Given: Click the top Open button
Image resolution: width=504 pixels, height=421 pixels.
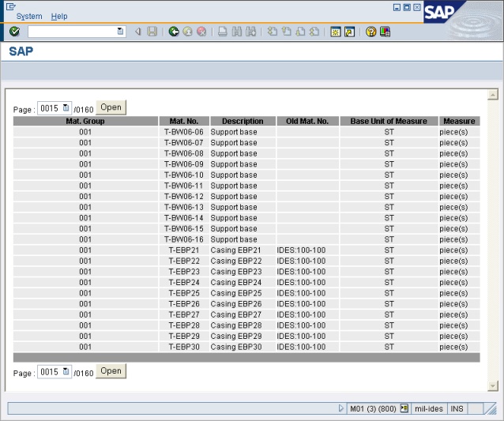Looking at the screenshot, I should (111, 107).
